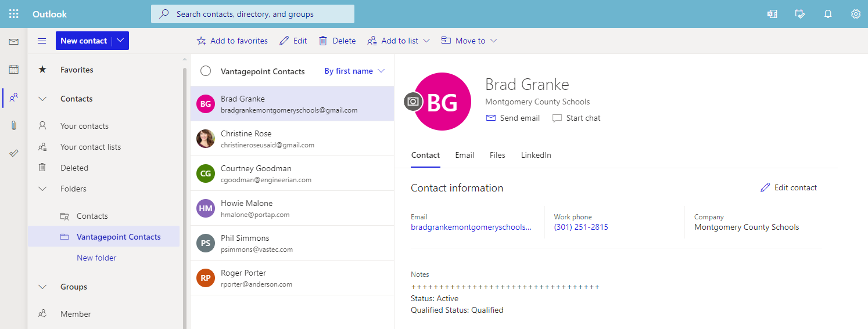Select contact Roger Porter

point(292,278)
